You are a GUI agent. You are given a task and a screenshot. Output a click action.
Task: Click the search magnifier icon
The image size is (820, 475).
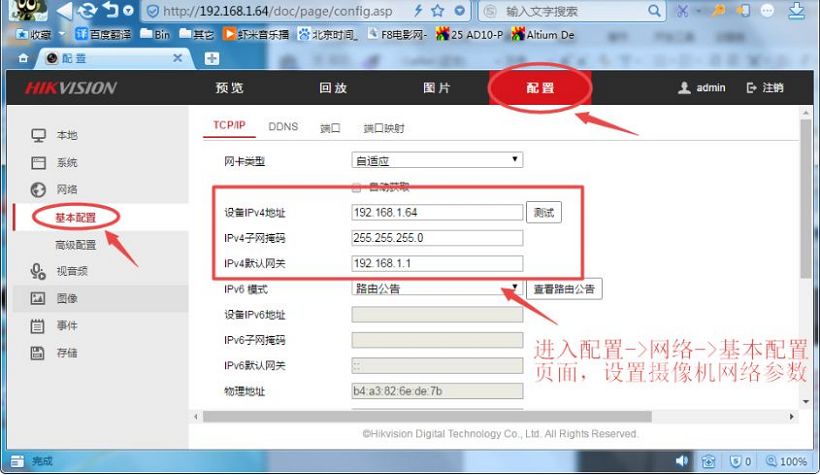click(x=654, y=10)
